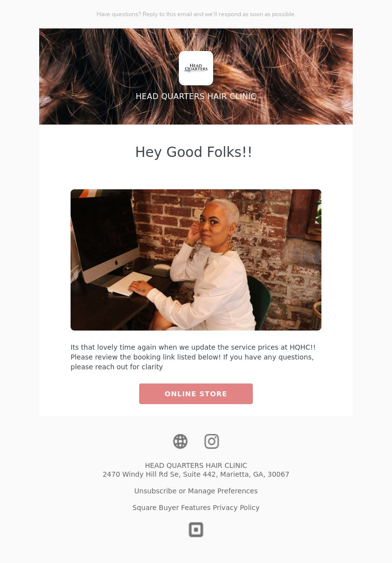Click the Head Quarters logo badge in the banner
This screenshot has width=392, height=563.
(x=196, y=68)
